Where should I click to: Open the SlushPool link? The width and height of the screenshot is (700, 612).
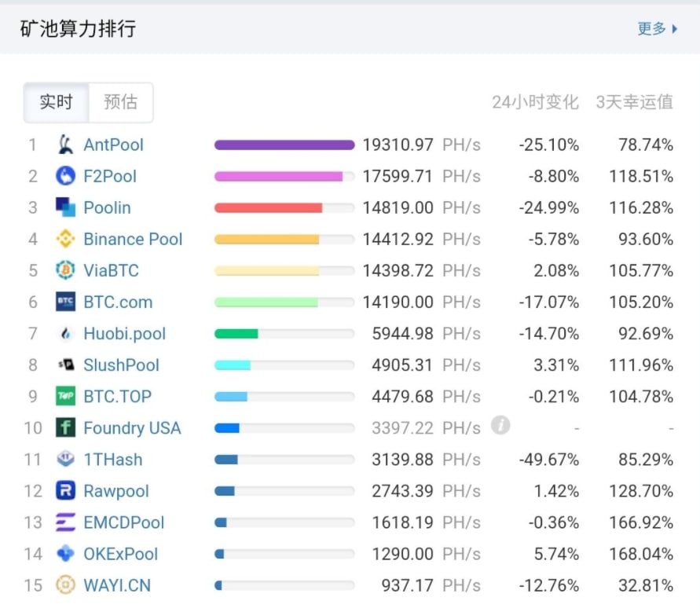121,365
